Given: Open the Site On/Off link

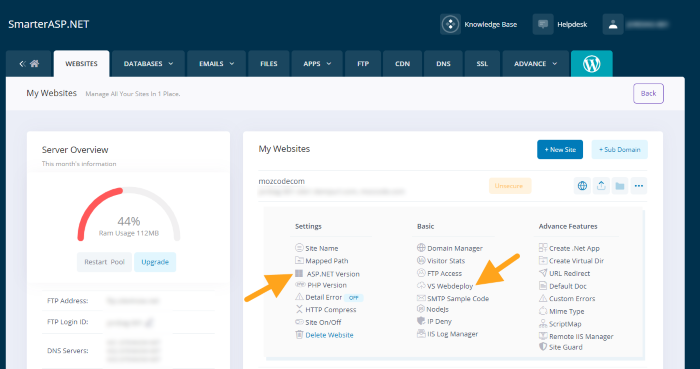Looking at the screenshot, I should click(x=323, y=322).
